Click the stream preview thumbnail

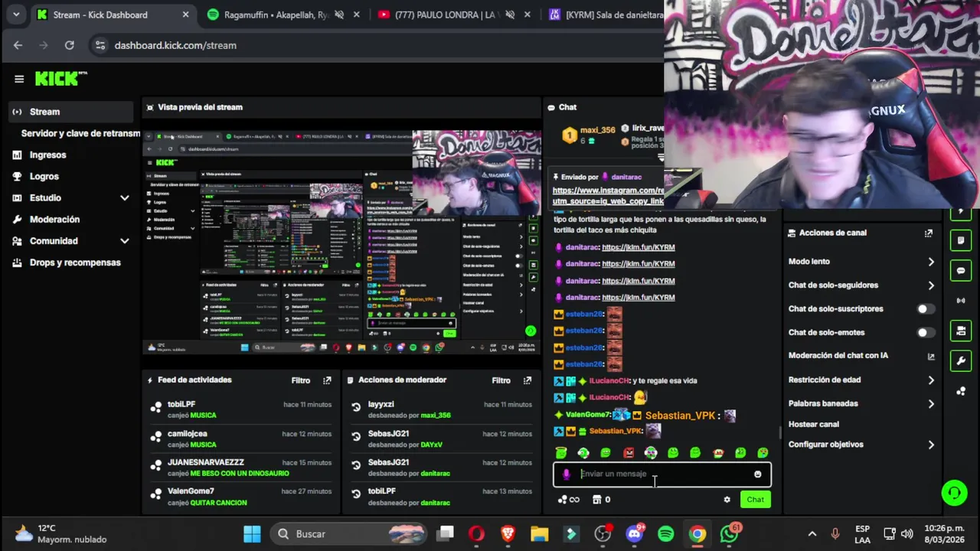pos(341,242)
